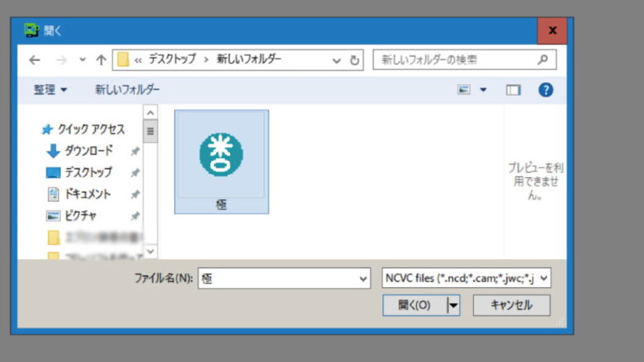Click the ファイル名 input field
644x362 pixels.
tap(284, 279)
